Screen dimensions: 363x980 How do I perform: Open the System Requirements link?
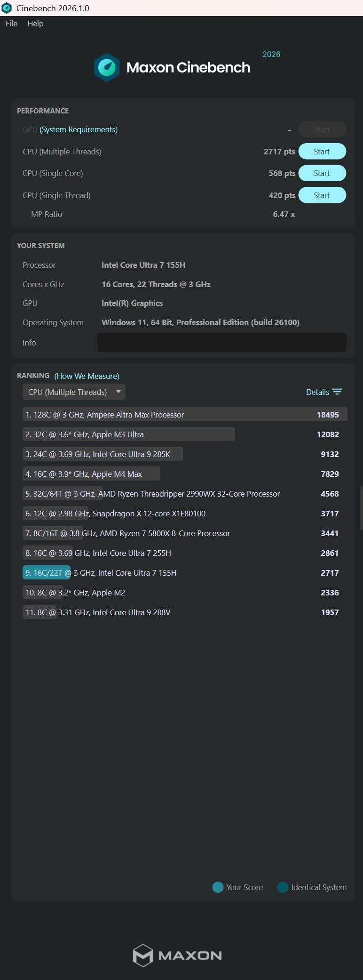[x=78, y=129]
